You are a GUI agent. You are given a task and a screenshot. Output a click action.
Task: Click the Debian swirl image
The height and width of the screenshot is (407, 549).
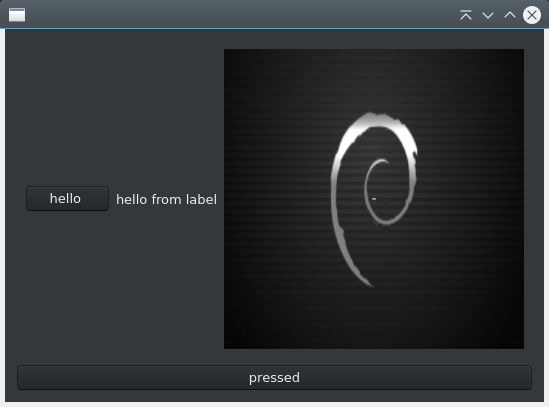click(374, 199)
